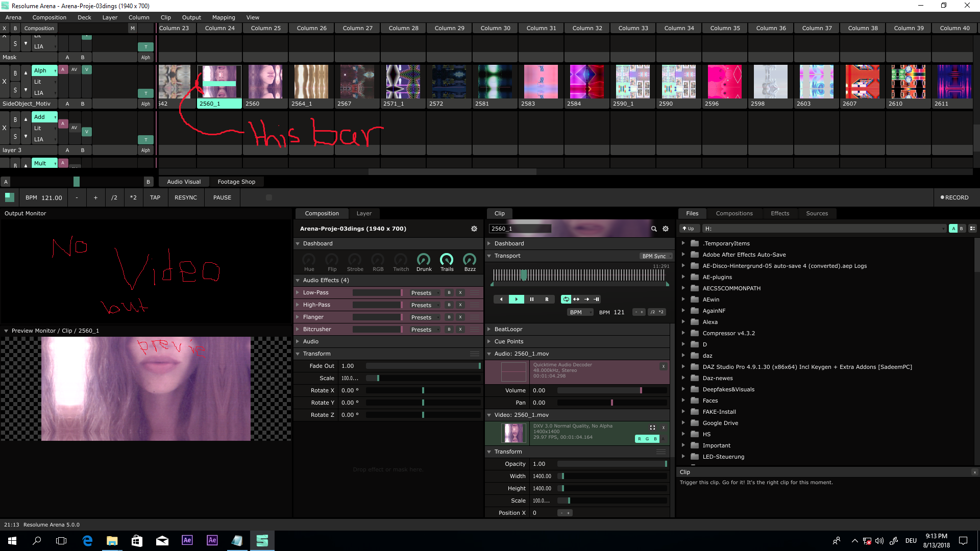Bypass the Flanger audio effect
980x551 pixels.
pos(449,317)
